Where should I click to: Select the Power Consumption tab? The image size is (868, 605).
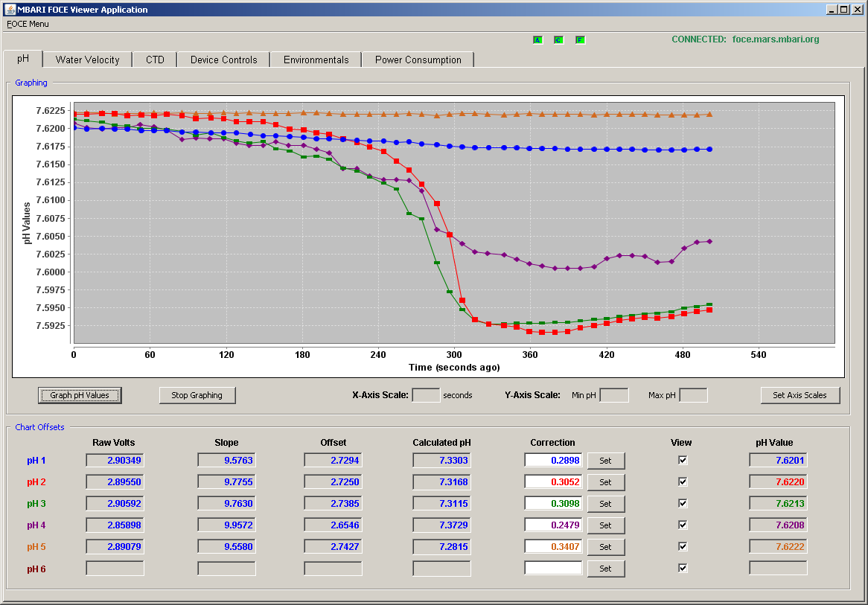point(418,60)
